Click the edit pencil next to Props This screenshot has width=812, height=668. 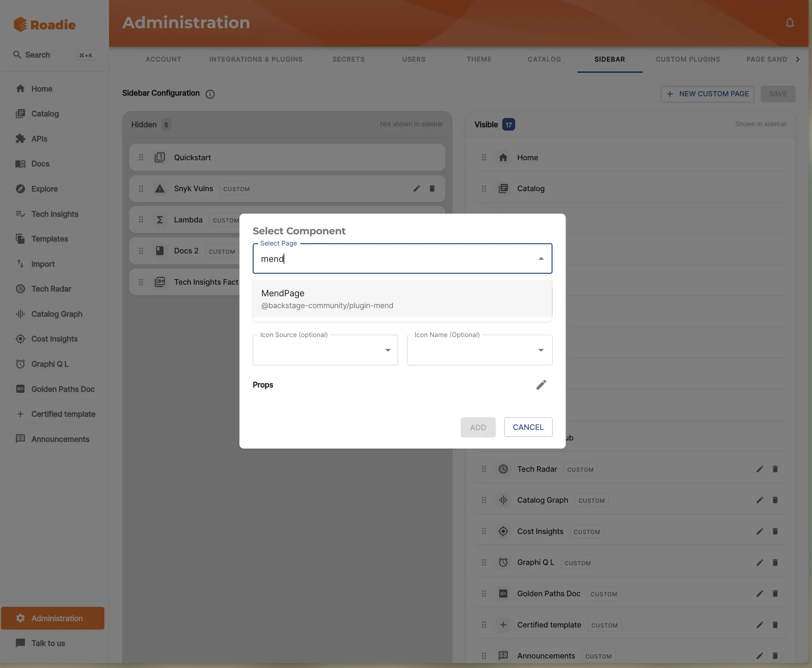[x=541, y=384]
